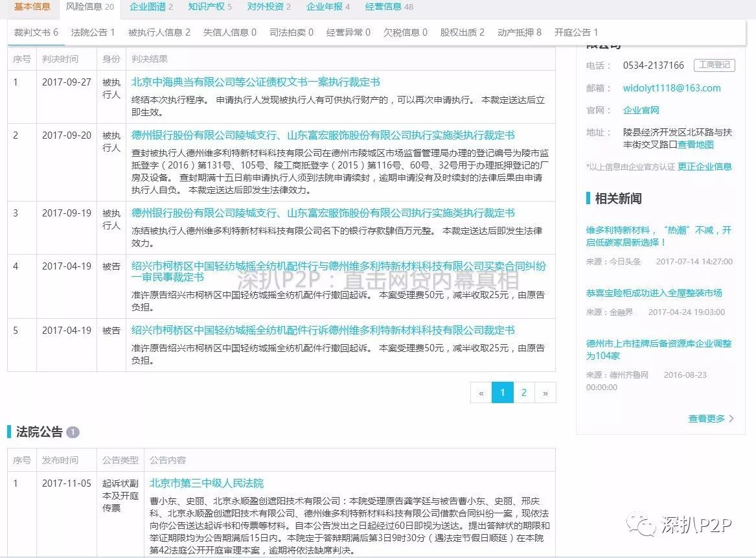Open the 企业官网 link
This screenshot has height=558, width=756.
click(641, 110)
